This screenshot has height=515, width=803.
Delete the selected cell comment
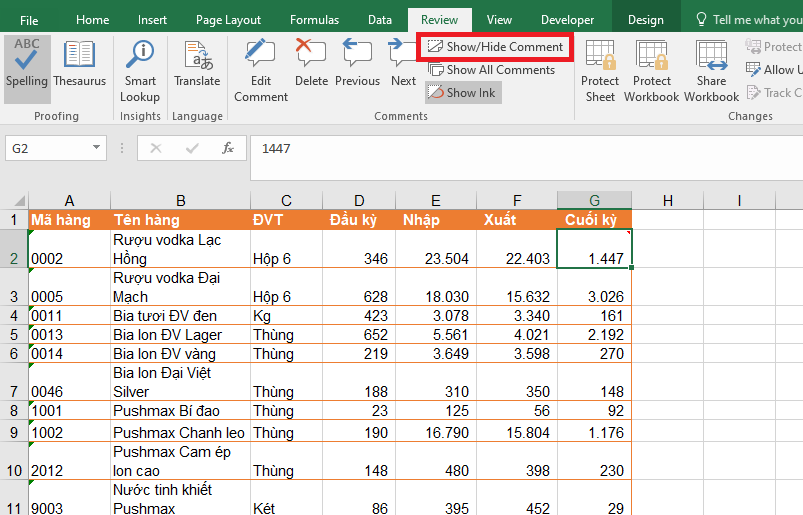pos(311,64)
